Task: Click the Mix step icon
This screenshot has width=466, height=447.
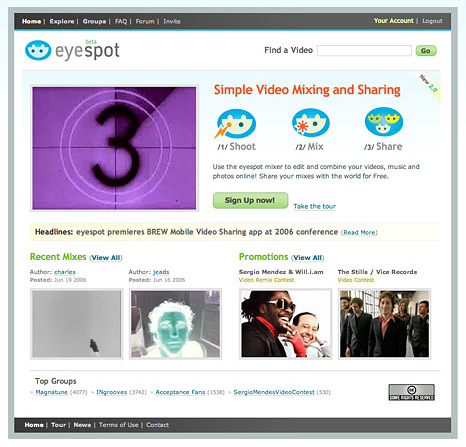Action: point(311,122)
